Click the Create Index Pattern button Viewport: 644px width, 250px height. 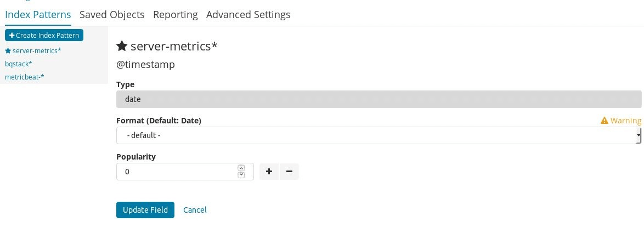(44, 35)
